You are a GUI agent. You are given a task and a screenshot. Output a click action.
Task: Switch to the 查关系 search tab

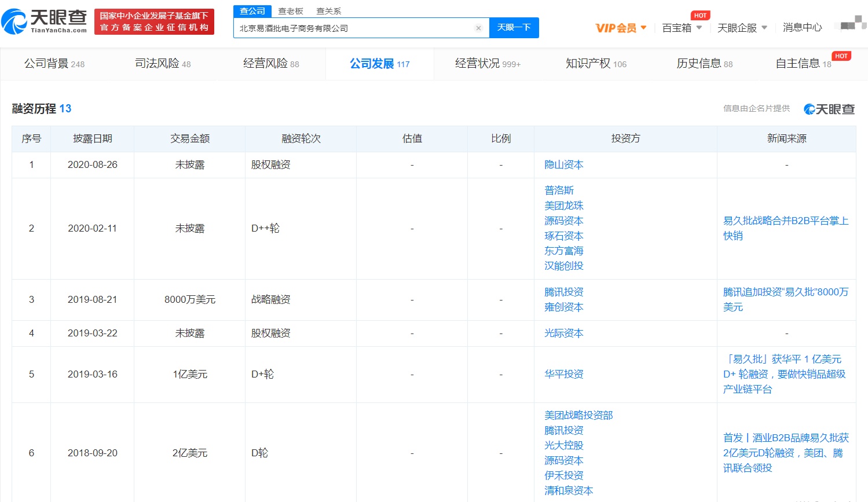point(329,11)
